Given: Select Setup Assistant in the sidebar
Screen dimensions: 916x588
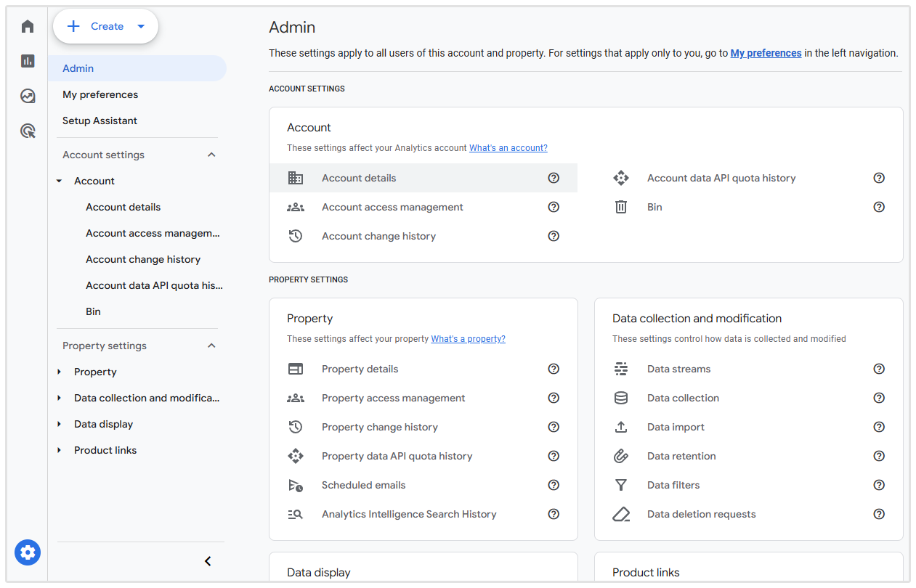Looking at the screenshot, I should [100, 121].
